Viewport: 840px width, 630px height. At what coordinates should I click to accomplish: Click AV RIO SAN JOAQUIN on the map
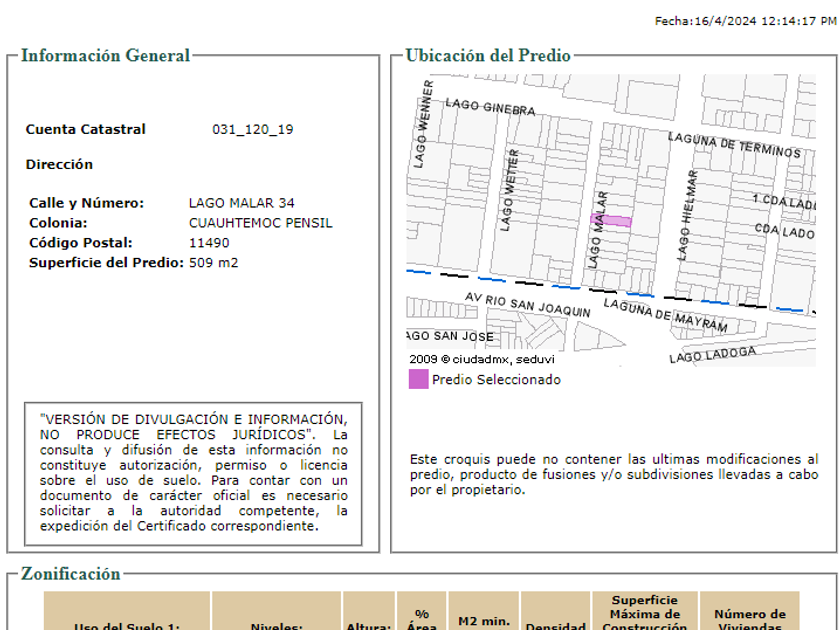pyautogui.click(x=528, y=305)
